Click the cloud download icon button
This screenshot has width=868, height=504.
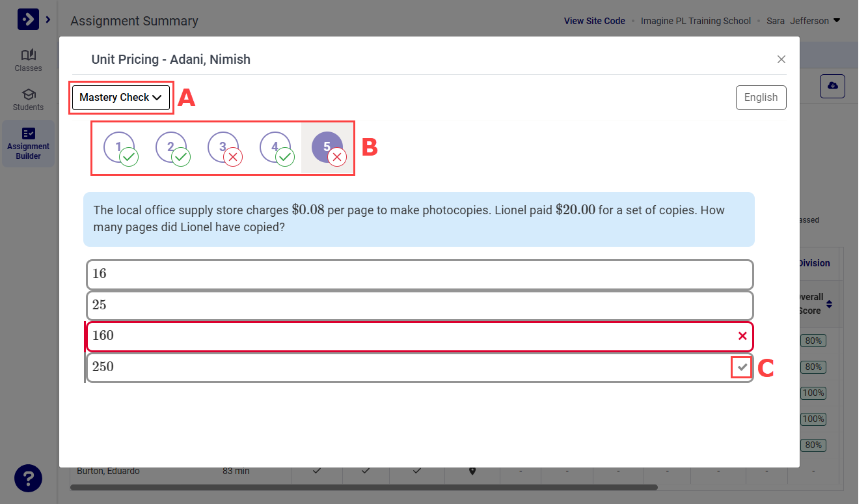[x=832, y=86]
